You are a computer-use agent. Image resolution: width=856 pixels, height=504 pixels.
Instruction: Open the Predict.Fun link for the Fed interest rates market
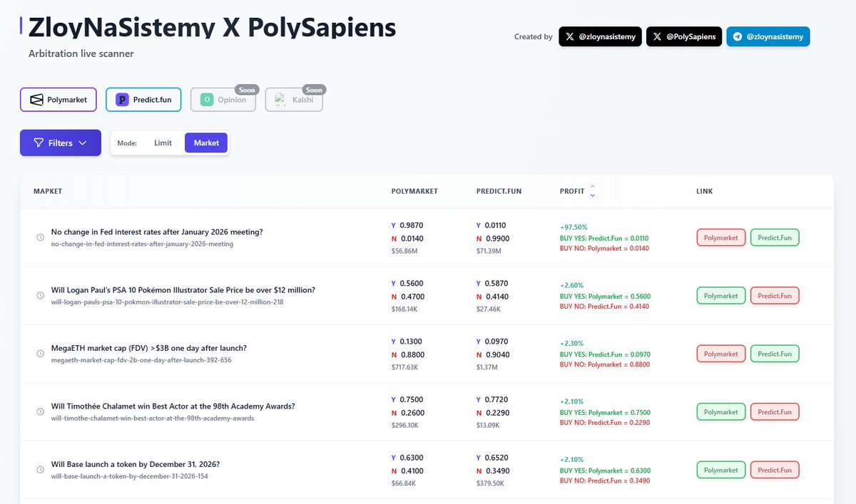coord(775,237)
